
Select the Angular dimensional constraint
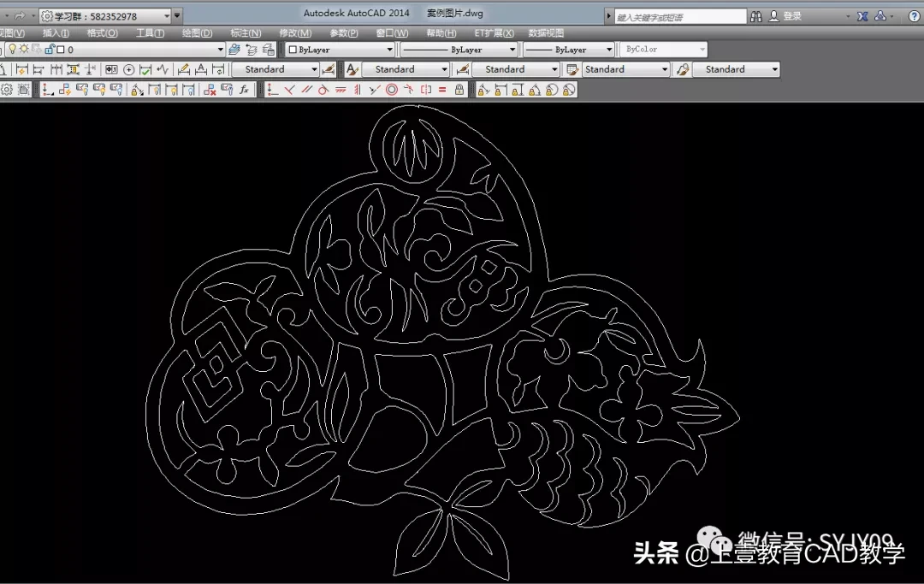[x=535, y=90]
